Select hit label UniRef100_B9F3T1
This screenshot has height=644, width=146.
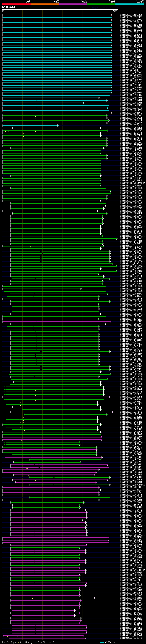(131, 77)
